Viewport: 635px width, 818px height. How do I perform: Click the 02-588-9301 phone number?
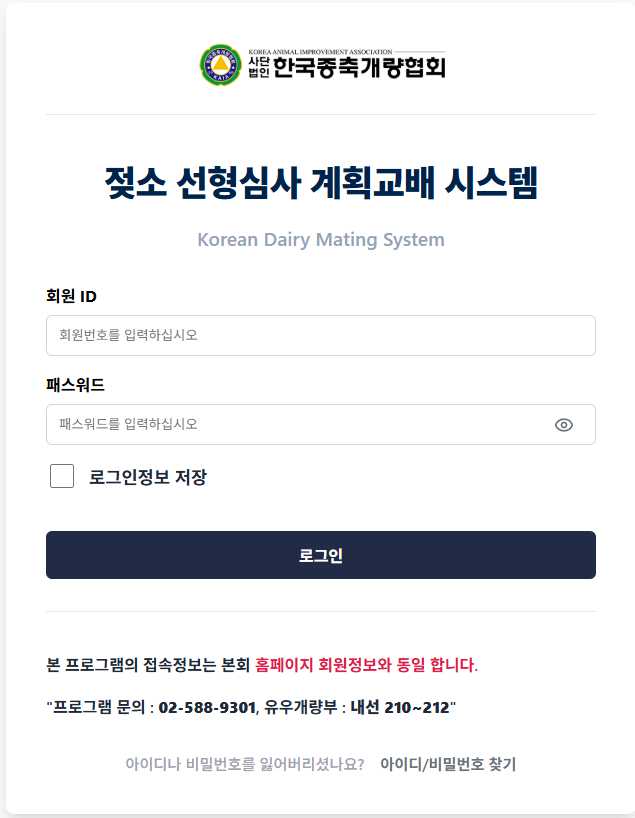[x=207, y=707]
